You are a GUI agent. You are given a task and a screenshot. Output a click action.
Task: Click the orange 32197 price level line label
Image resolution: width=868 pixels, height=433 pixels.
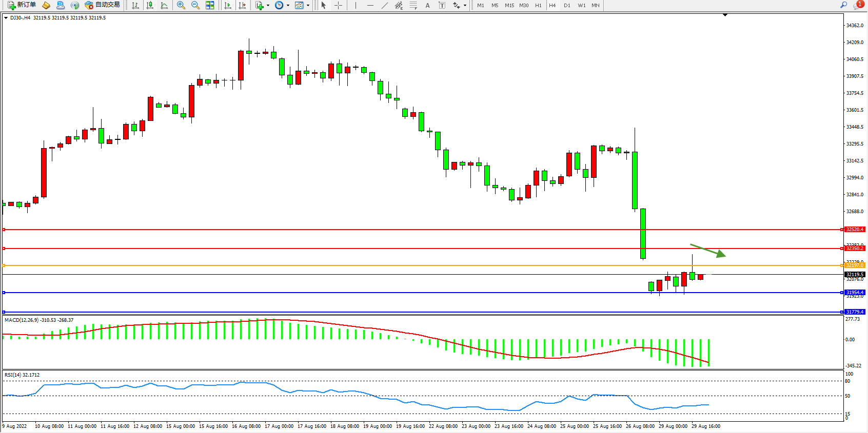[855, 265]
